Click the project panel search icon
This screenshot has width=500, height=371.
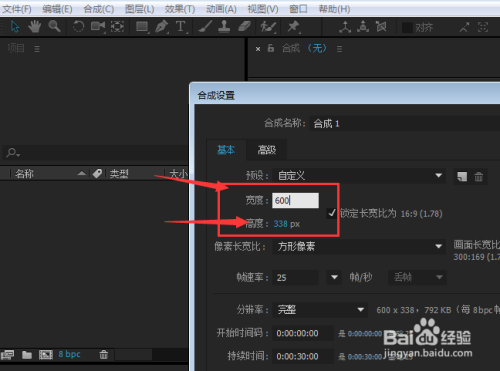(13, 153)
